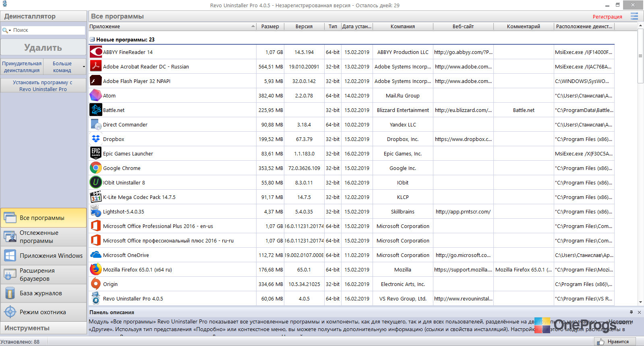Screen dimensions: 644x346
Task: Sort by Компания column
Action: 403,27
